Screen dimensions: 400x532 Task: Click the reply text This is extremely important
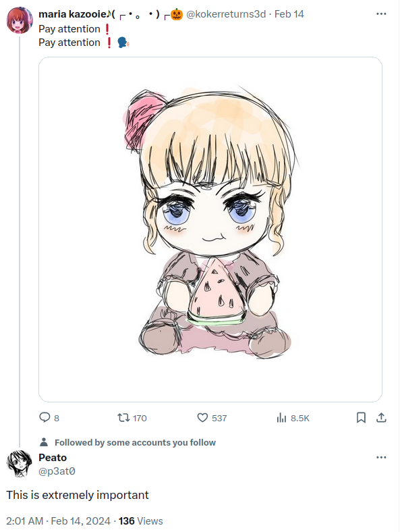78,495
